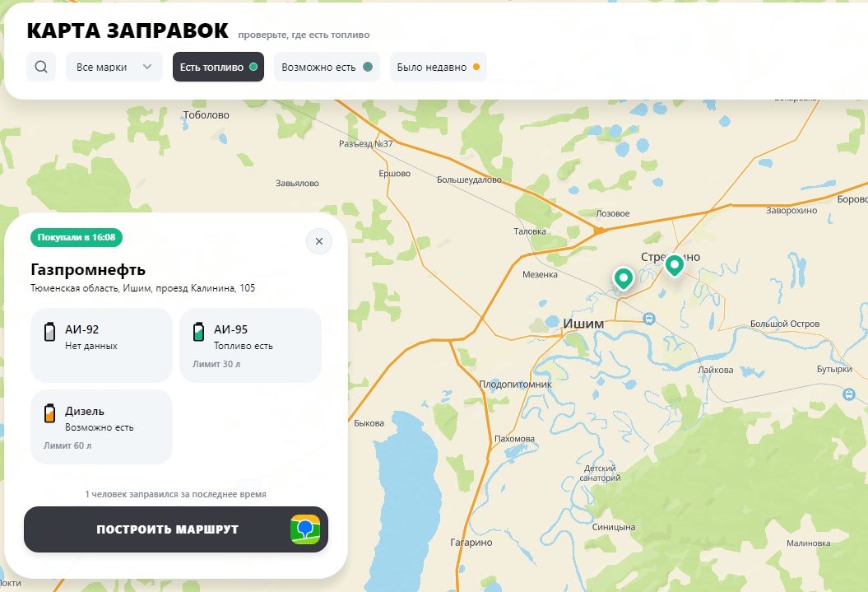
Task: Click the АИ-92 grey fuel canister icon
Action: 50,332
